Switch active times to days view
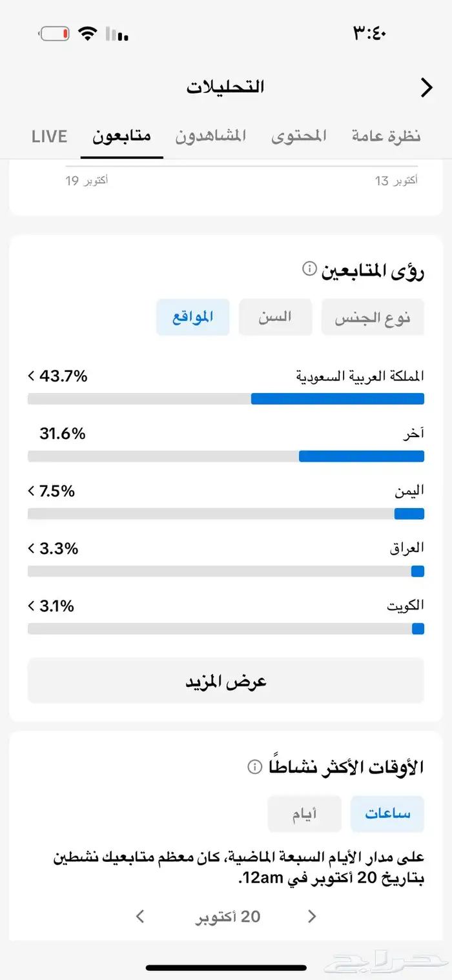452x980 pixels. [305, 814]
